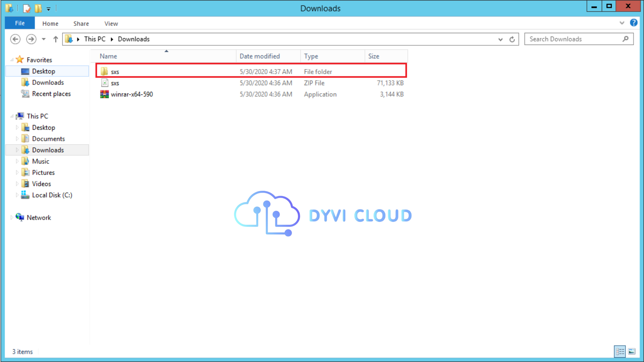Viewport: 644px width, 362px height.
Task: Click the New folder quick access icon
Action: pyautogui.click(x=38, y=8)
